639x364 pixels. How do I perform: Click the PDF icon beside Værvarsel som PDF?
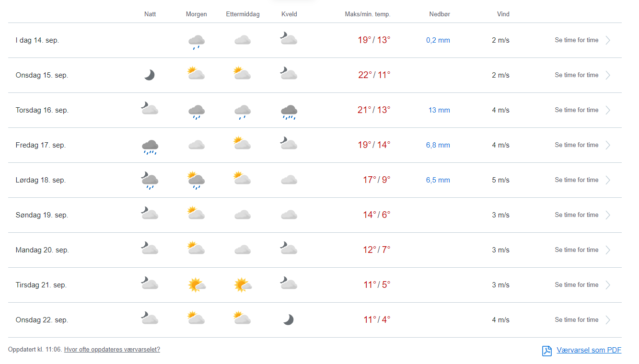tap(547, 351)
